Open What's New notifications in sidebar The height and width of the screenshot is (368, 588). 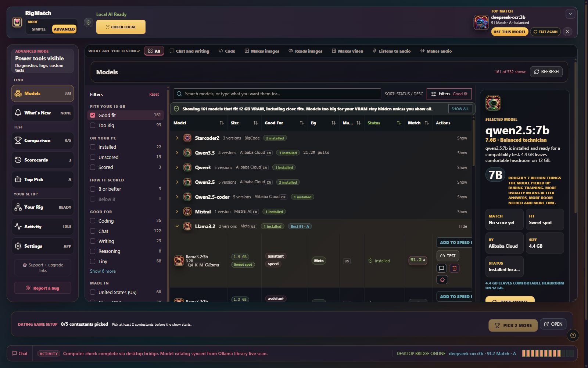point(43,113)
